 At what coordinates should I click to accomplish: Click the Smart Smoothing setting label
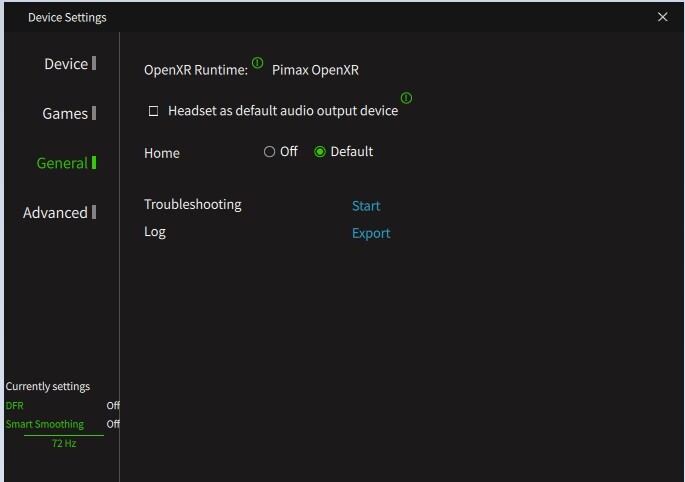coord(45,424)
